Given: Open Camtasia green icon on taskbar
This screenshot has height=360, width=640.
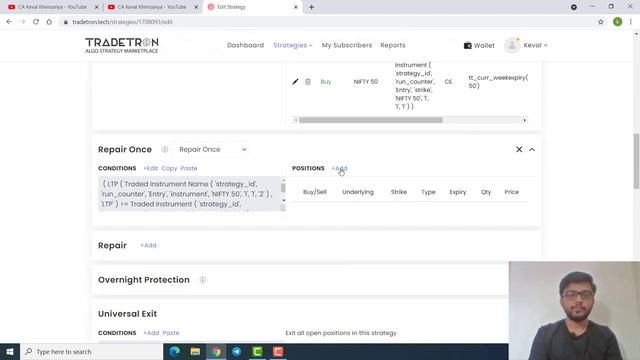Looking at the screenshot, I should [258, 351].
